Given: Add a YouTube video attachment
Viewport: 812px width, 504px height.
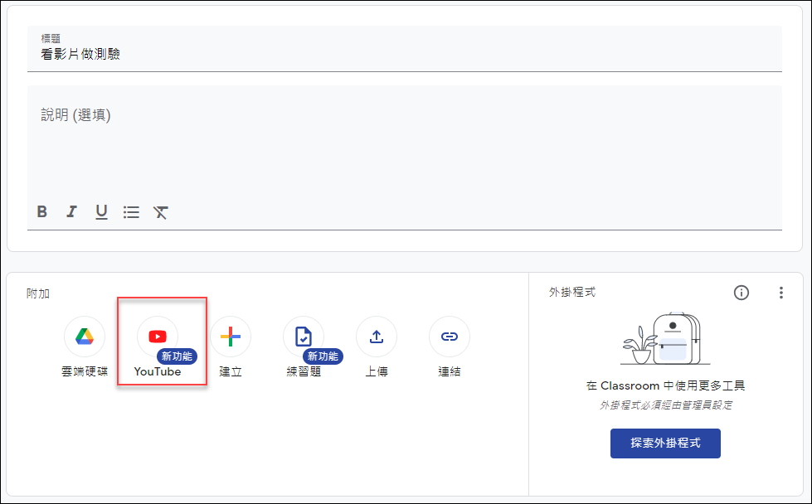Looking at the screenshot, I should (158, 337).
